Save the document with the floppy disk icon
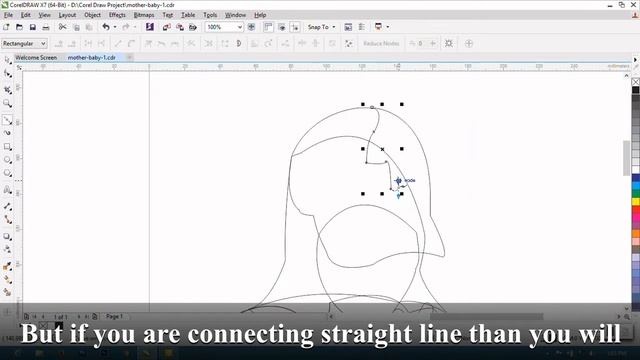This screenshot has width=640, height=360. tap(33, 27)
